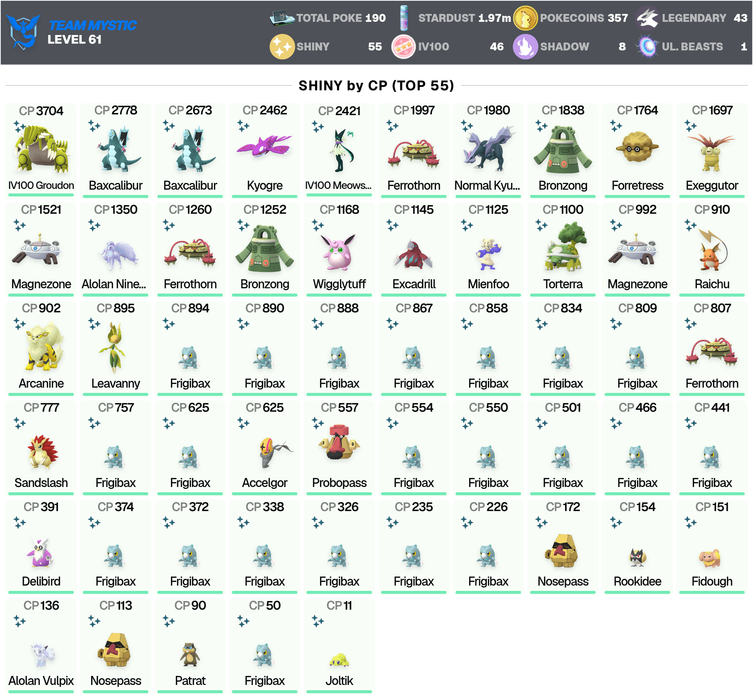This screenshot has width=753, height=700.
Task: Click the SHINY by CP (TOP 55) heading
Action: tap(376, 85)
